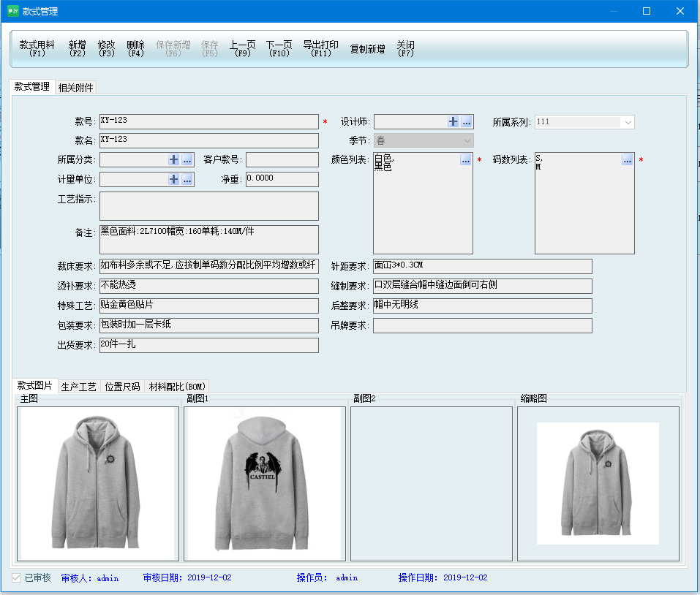Click 新增 (F2) to add a style

point(78,48)
